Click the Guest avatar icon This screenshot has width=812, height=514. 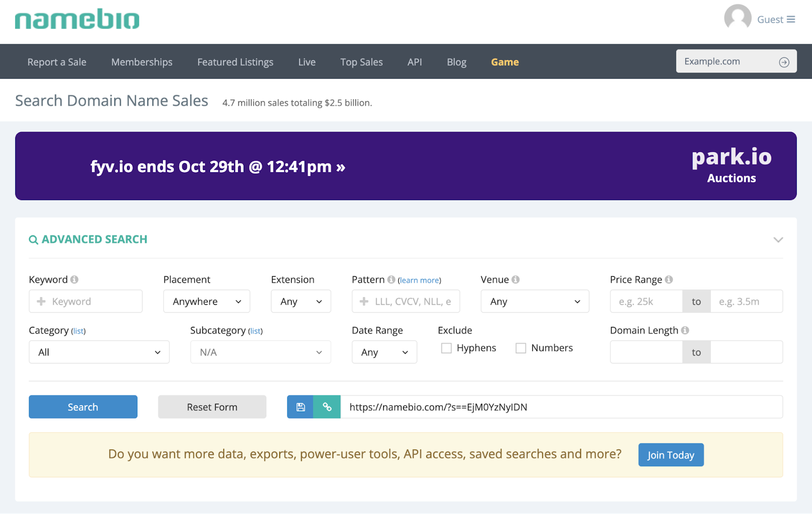point(737,18)
